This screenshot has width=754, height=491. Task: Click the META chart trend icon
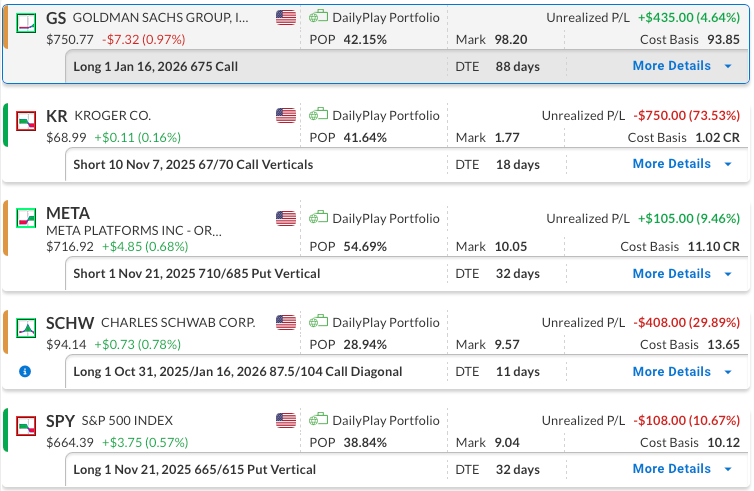[x=28, y=215]
